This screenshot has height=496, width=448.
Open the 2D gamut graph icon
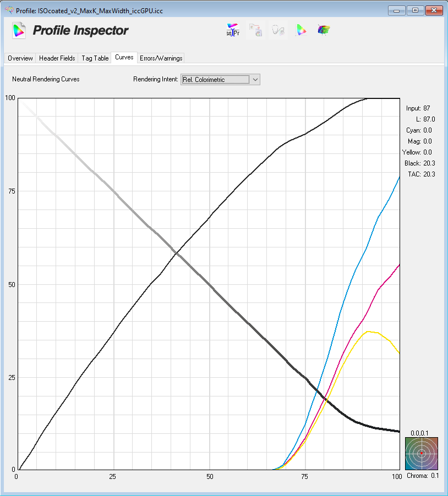[x=301, y=30]
